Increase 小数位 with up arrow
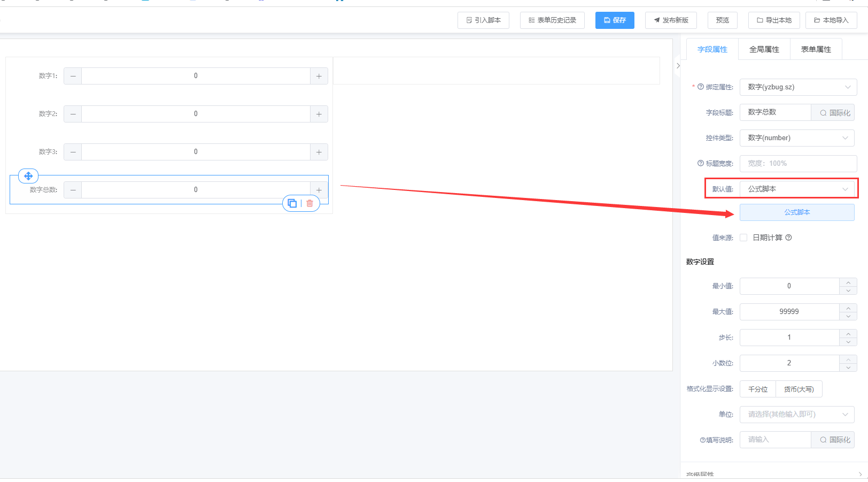Screen dimensions: 868x482 pos(848,359)
